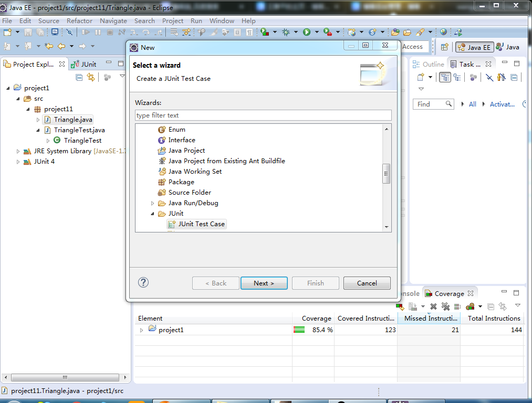532x403 pixels.
Task: Click the green Run icon
Action: (307, 32)
